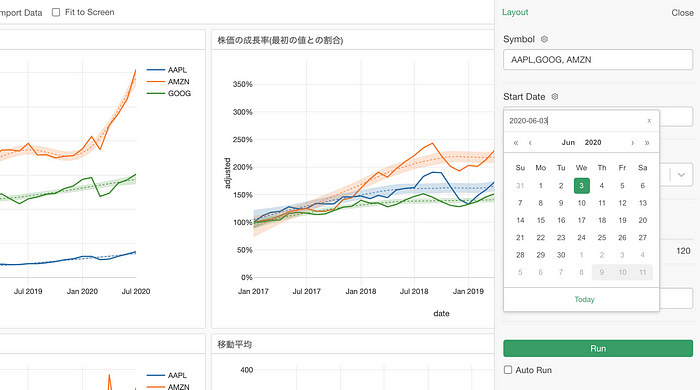Image resolution: width=700 pixels, height=390 pixels.
Task: Open the Layout tab
Action: tap(515, 12)
